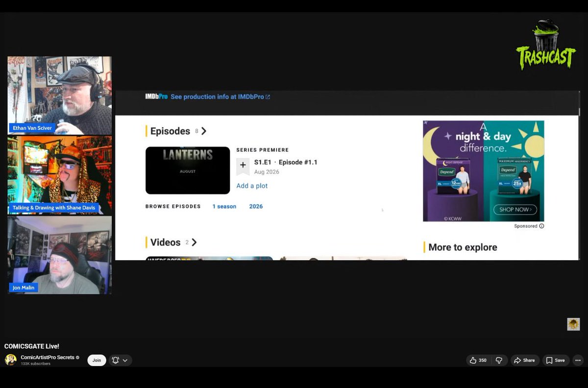Click the Videos heading text

coord(165,242)
